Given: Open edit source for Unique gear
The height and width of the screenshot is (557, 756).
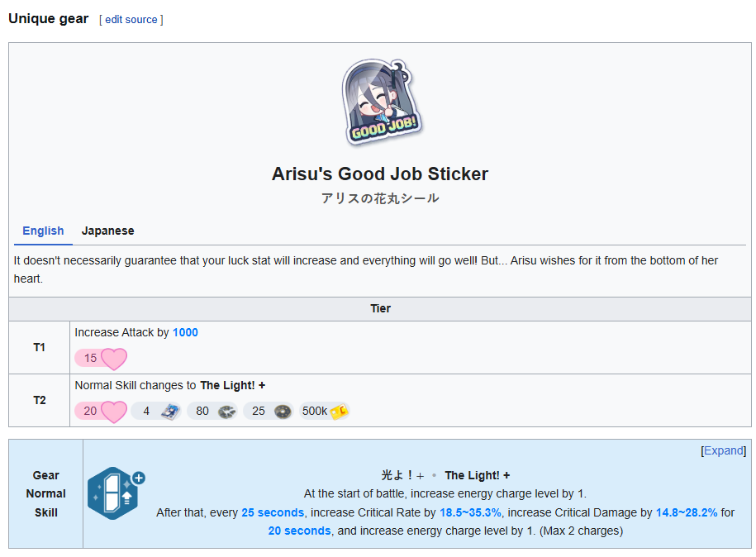Looking at the screenshot, I should click(131, 19).
